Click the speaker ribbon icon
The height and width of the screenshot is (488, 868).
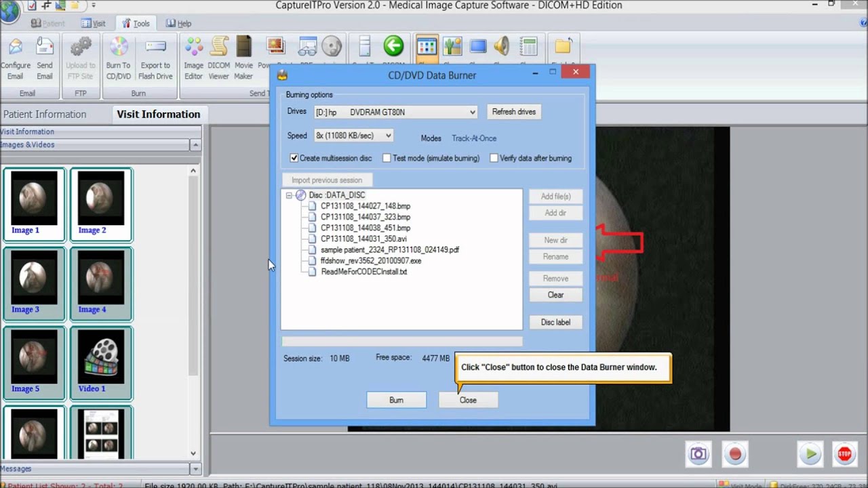pyautogui.click(x=502, y=47)
